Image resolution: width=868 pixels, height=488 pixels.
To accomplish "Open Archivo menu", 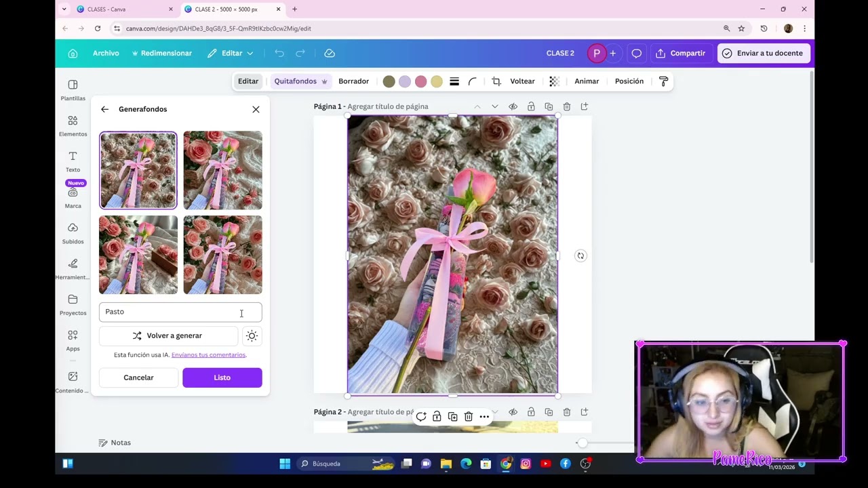I will (x=106, y=53).
